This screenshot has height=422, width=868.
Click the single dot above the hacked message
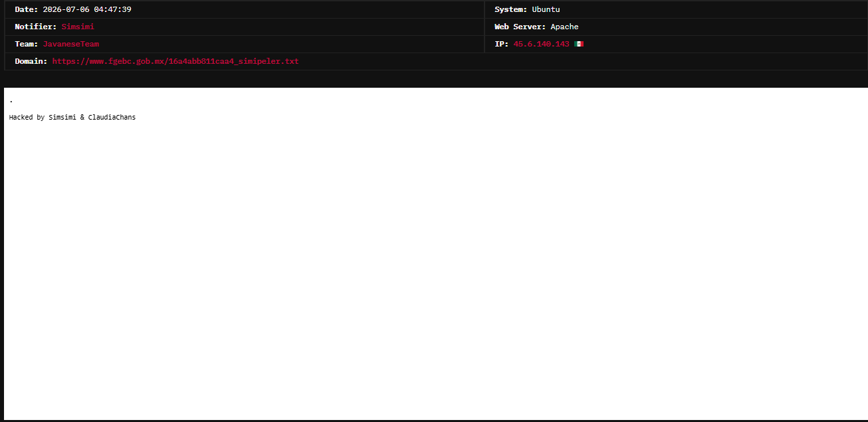point(11,101)
